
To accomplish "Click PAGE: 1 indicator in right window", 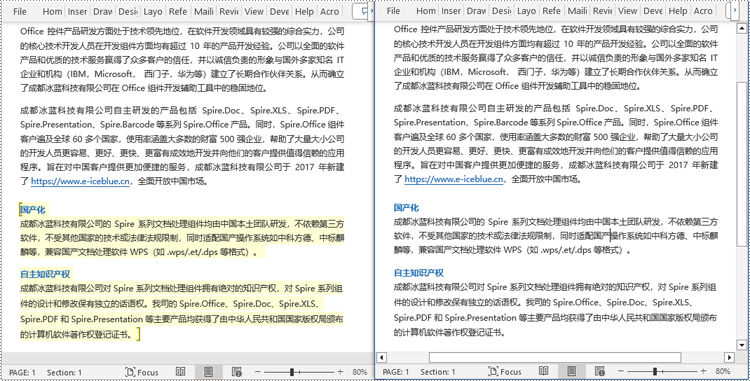I will pos(396,372).
